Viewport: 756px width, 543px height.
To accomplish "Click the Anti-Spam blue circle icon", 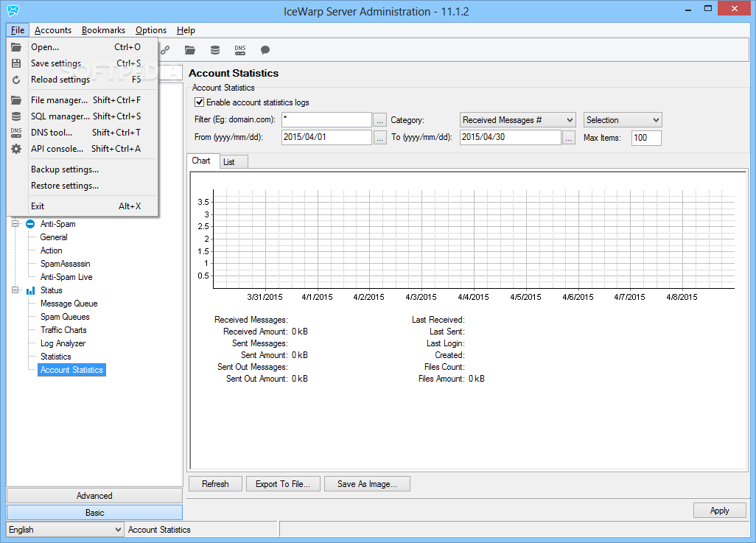I will (30, 224).
